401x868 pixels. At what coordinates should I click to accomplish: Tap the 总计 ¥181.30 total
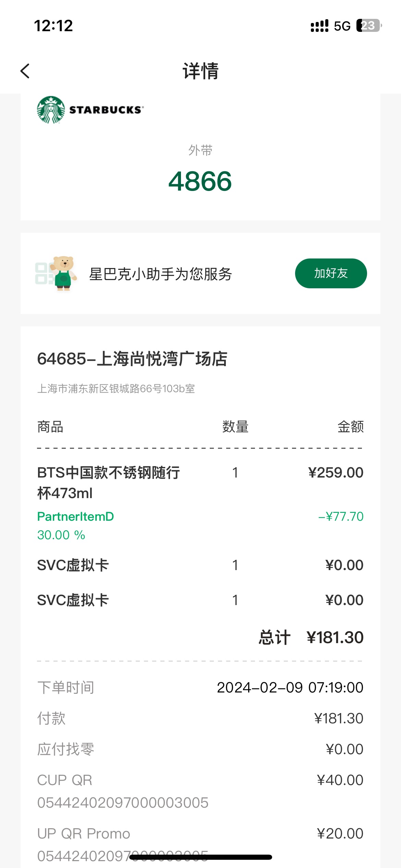pos(311,637)
